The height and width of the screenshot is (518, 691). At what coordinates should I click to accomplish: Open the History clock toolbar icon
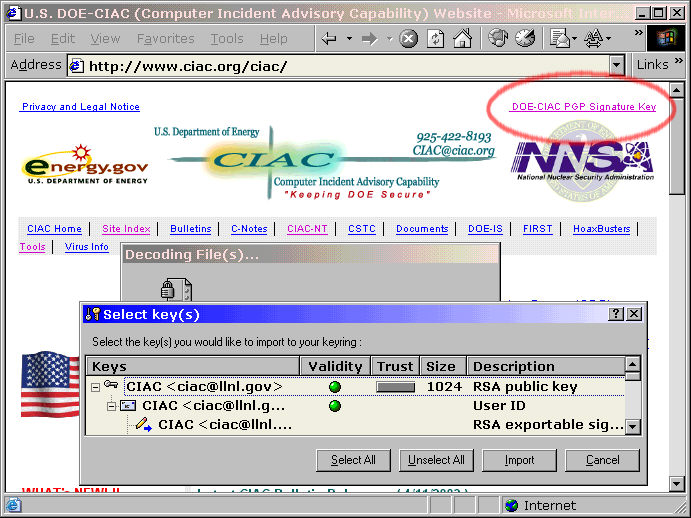tap(525, 38)
